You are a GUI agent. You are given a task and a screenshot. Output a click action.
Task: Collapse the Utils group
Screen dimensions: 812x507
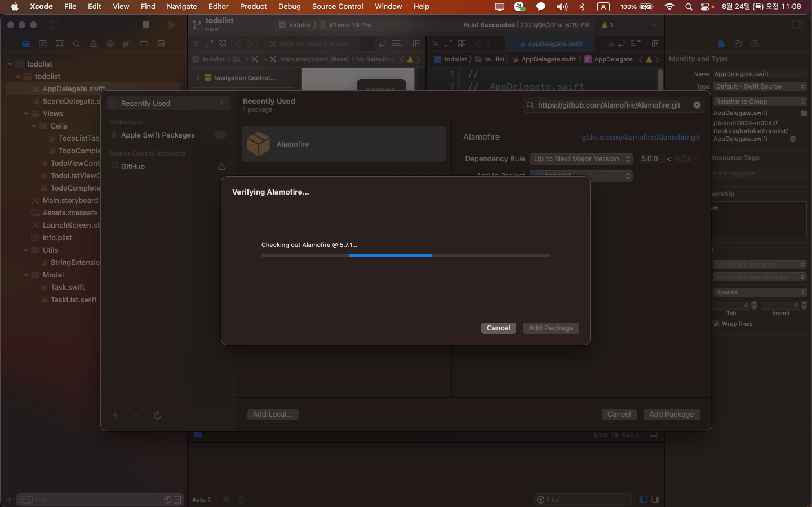[x=26, y=250]
